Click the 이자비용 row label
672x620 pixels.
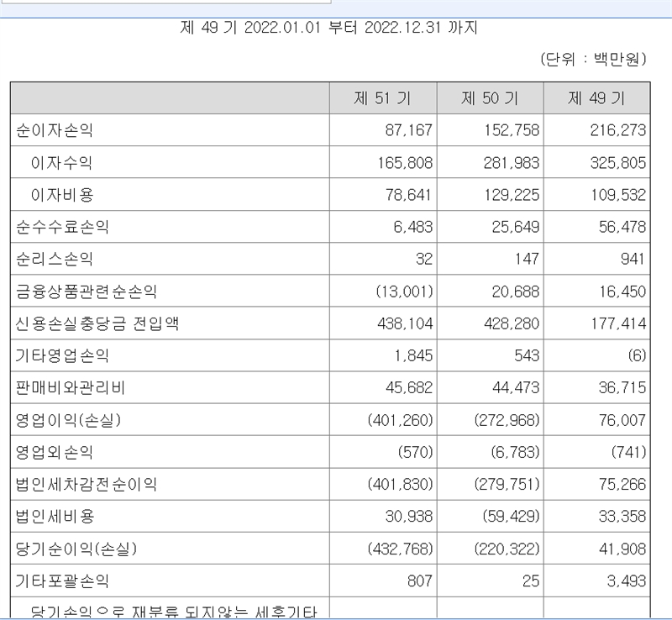tap(61, 195)
